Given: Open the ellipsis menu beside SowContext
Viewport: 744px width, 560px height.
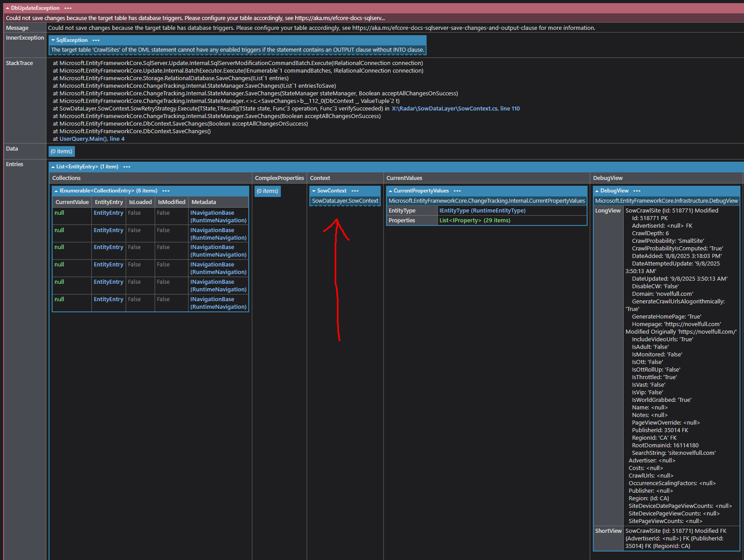Looking at the screenshot, I should [x=355, y=191].
